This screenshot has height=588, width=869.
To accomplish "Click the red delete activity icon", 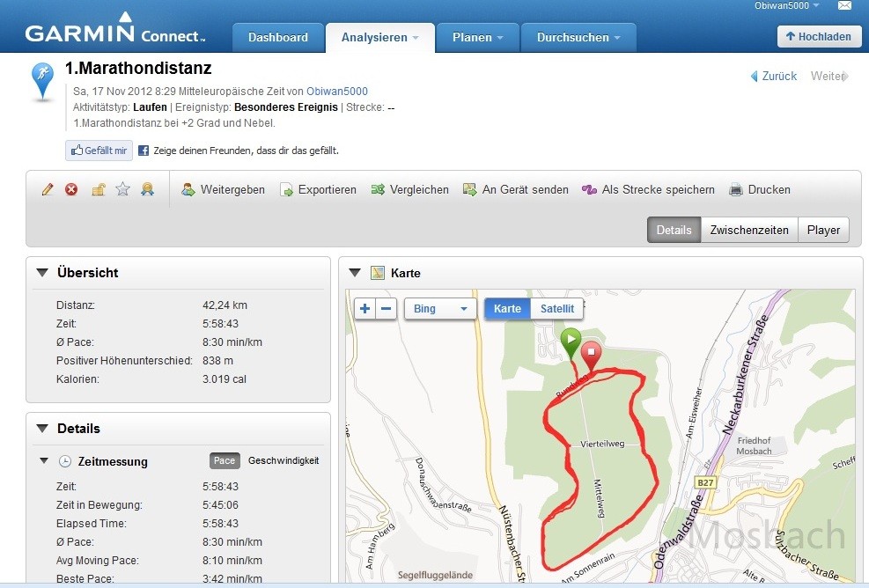I will (71, 189).
